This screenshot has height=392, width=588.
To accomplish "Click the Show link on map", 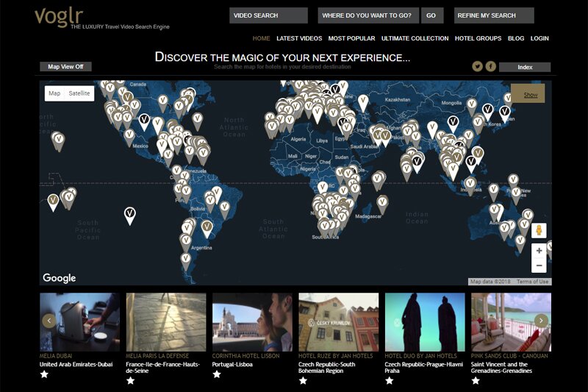I will (530, 95).
